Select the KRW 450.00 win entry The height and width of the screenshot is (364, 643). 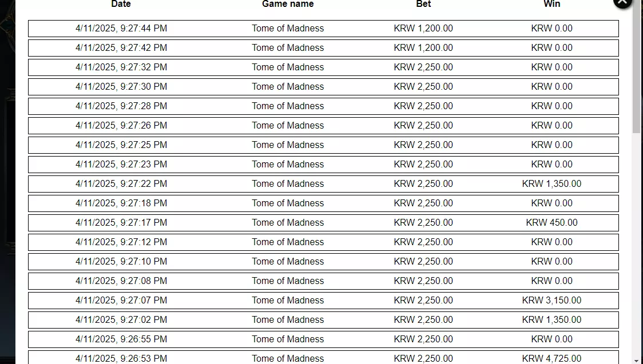(x=551, y=223)
